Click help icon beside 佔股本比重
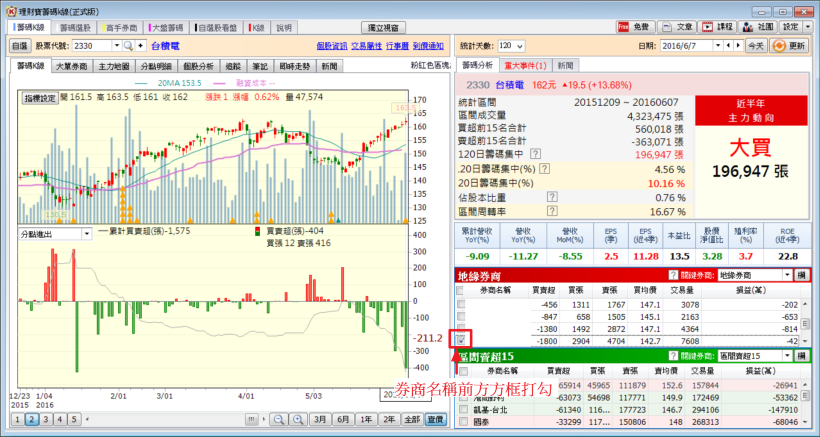Viewport: 820px width, 437px height. tap(551, 197)
